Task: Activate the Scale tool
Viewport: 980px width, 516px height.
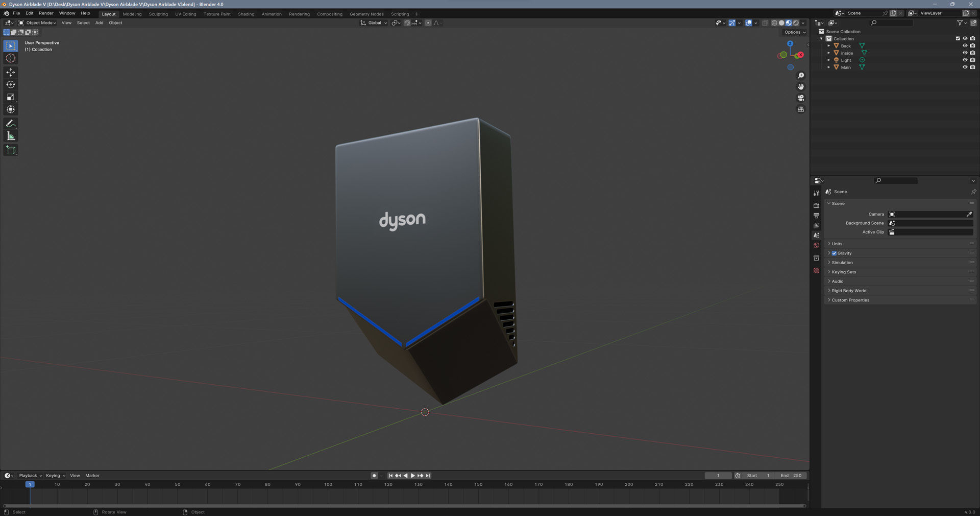Action: coord(11,97)
